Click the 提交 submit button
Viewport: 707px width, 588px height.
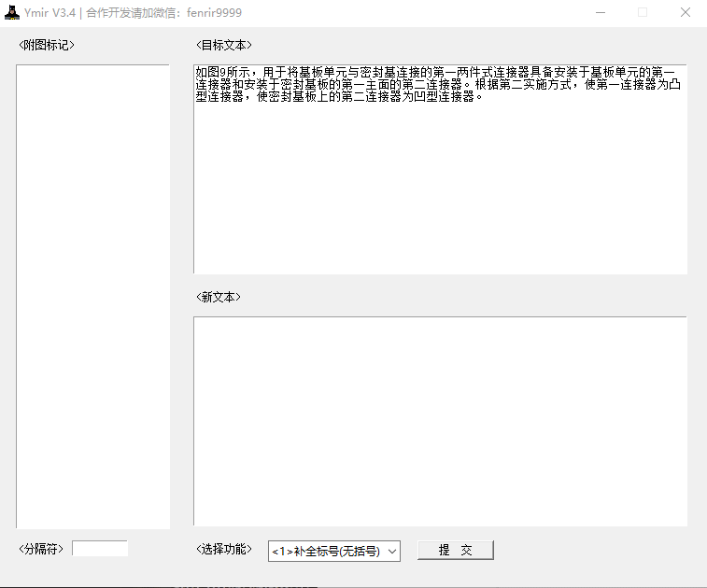tap(455, 551)
